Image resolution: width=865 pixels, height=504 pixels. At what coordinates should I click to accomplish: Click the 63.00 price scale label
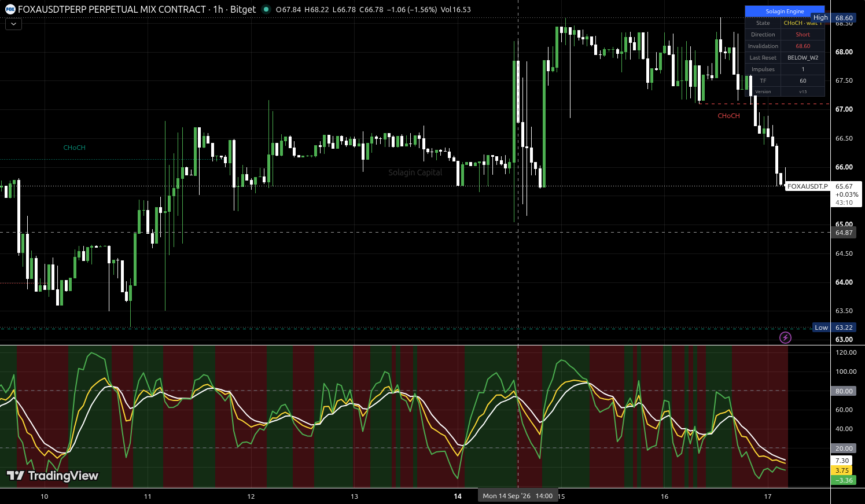(844, 340)
